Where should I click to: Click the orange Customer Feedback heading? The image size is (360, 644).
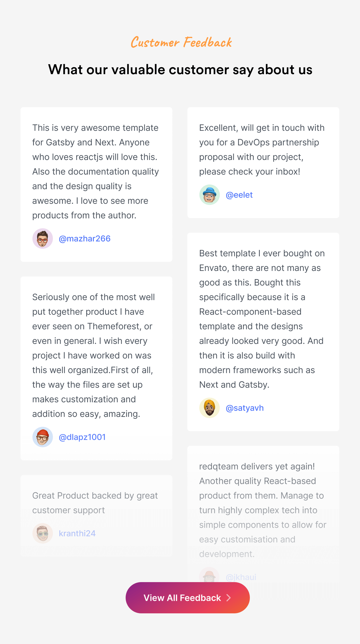181,42
